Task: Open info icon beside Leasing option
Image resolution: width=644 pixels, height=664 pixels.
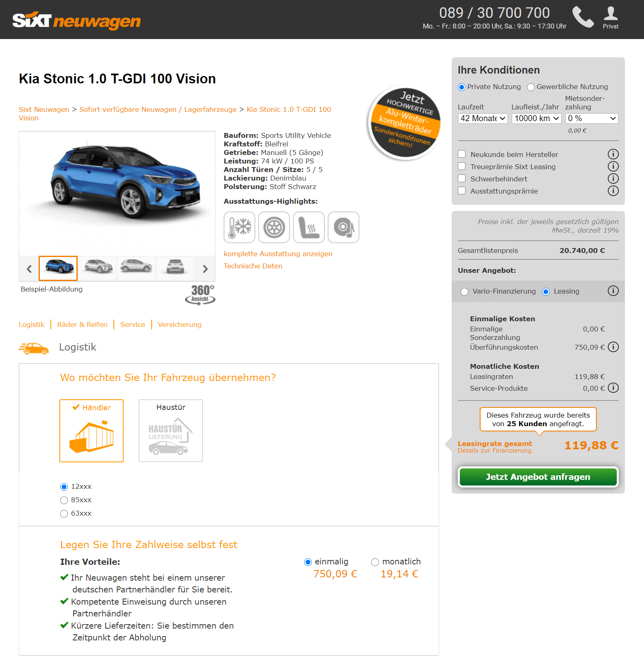Action: [x=613, y=291]
